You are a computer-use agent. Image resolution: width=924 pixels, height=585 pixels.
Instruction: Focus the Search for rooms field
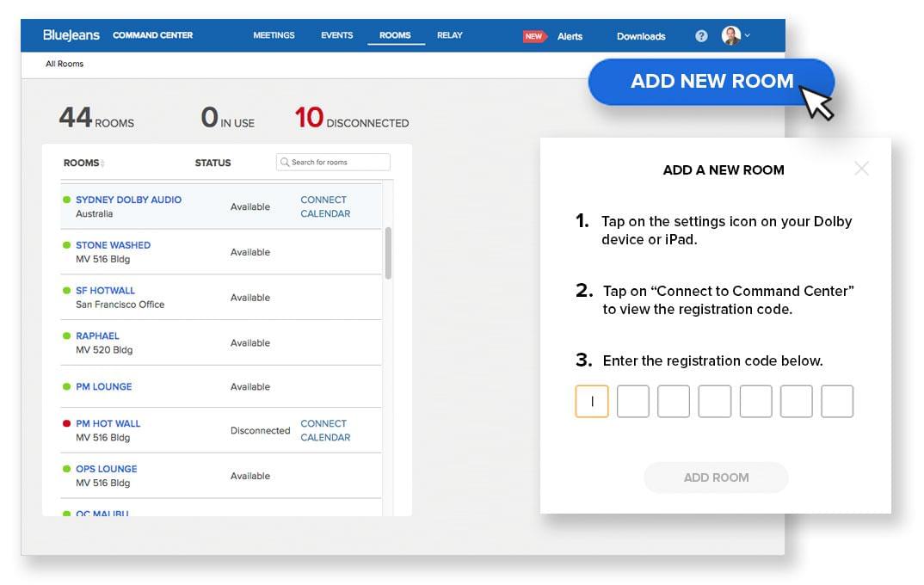tap(337, 163)
